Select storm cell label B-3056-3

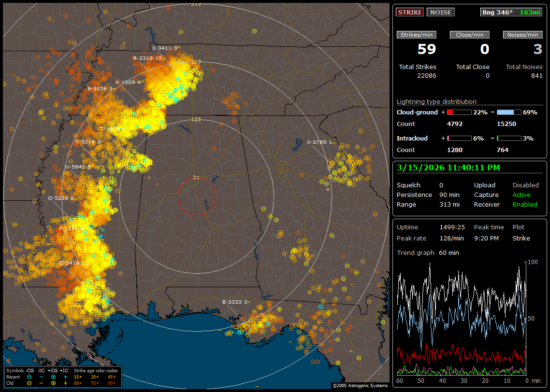(100, 89)
